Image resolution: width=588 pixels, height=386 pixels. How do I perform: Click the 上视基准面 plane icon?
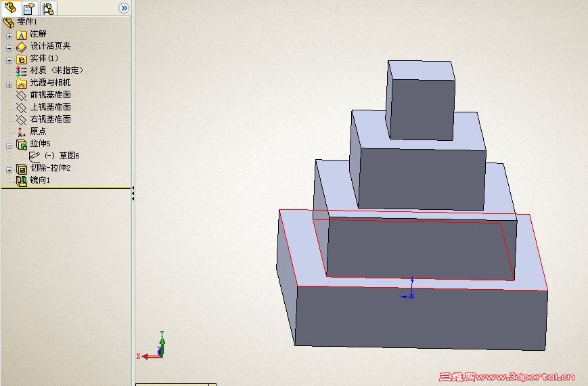coord(21,108)
